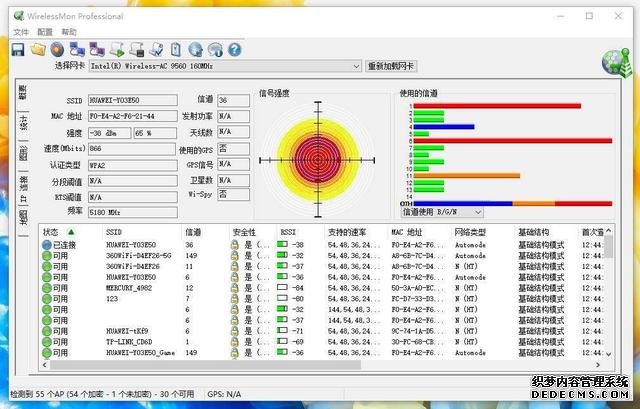This screenshot has width=640, height=409.
Task: Open the 信道使用 B/G/N dropdown
Action: (x=442, y=212)
